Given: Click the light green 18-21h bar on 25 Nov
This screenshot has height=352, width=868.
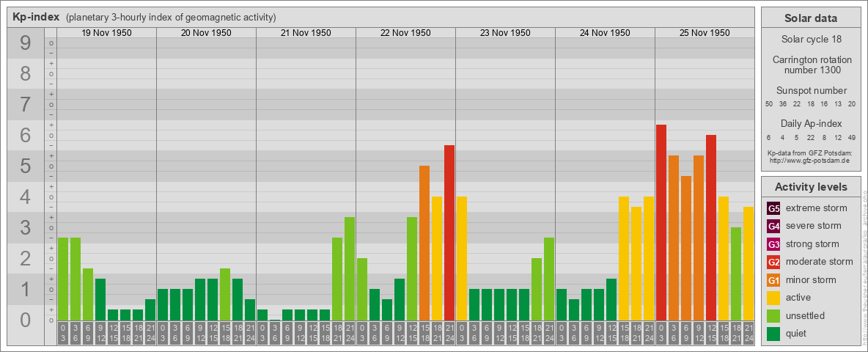Looking at the screenshot, I should 736,274.
